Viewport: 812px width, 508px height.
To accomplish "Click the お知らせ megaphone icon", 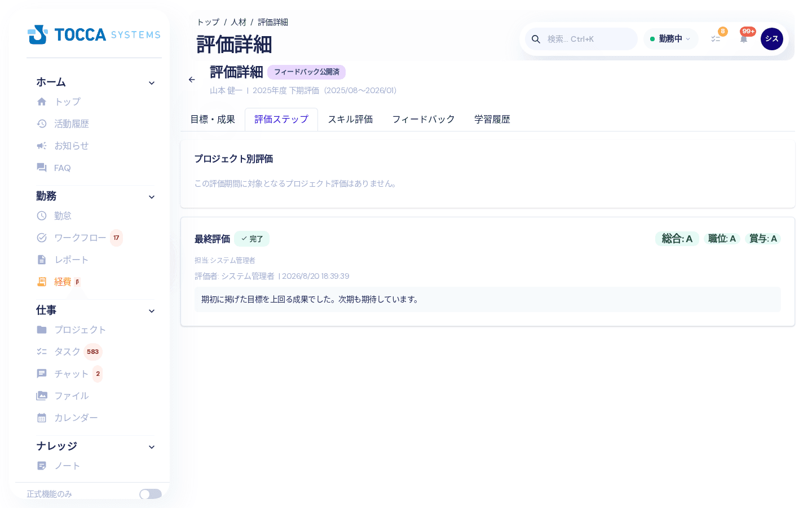I will (x=42, y=146).
